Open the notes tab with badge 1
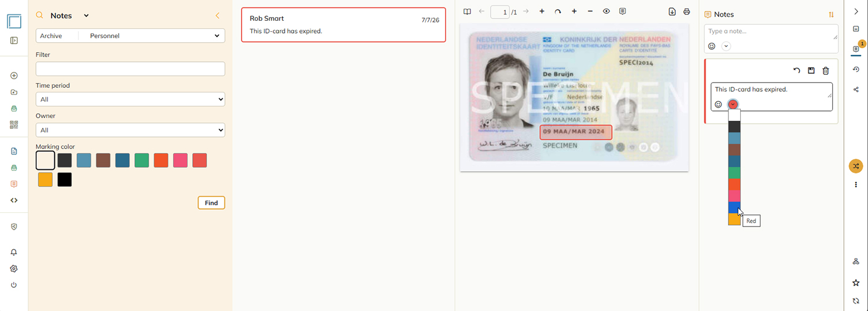This screenshot has height=311, width=868. coord(856,49)
